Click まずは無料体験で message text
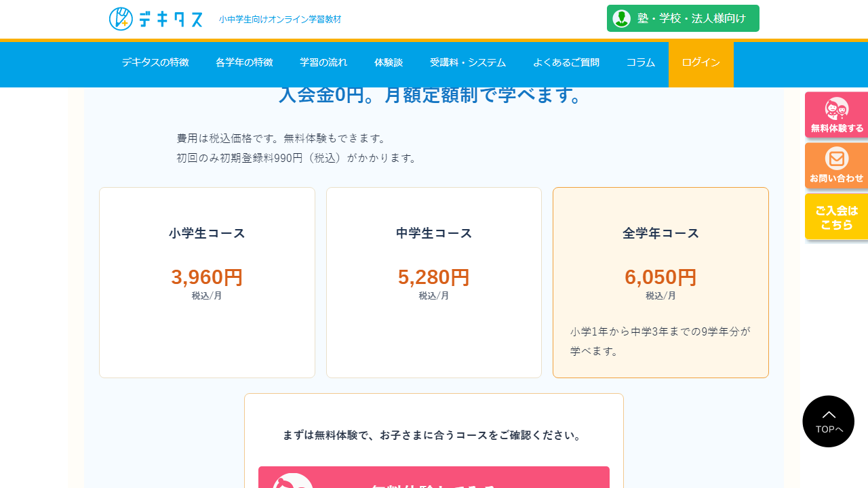This screenshot has width=868, height=488. click(x=433, y=435)
